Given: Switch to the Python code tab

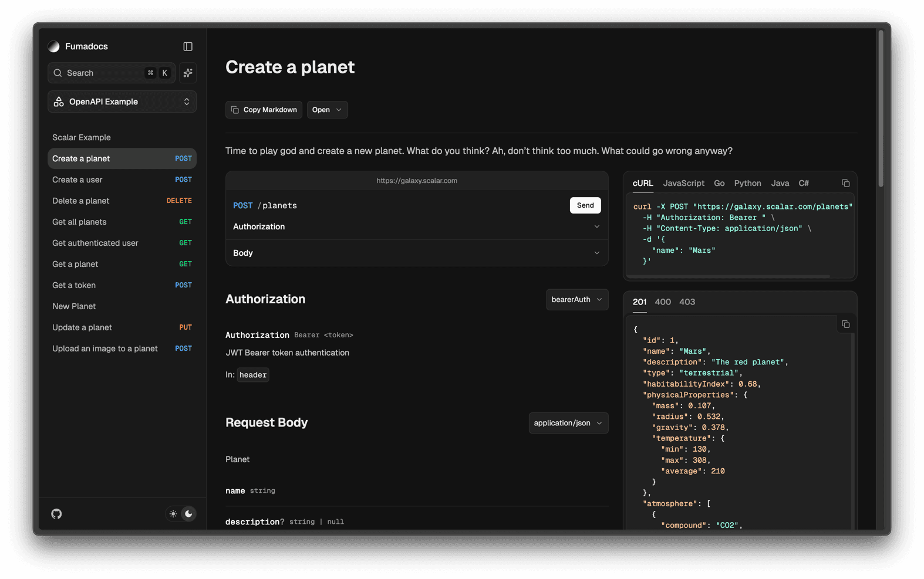Looking at the screenshot, I should pyautogui.click(x=747, y=184).
